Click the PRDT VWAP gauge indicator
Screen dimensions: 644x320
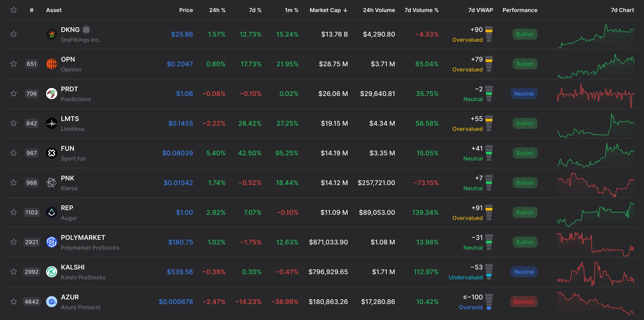(489, 94)
